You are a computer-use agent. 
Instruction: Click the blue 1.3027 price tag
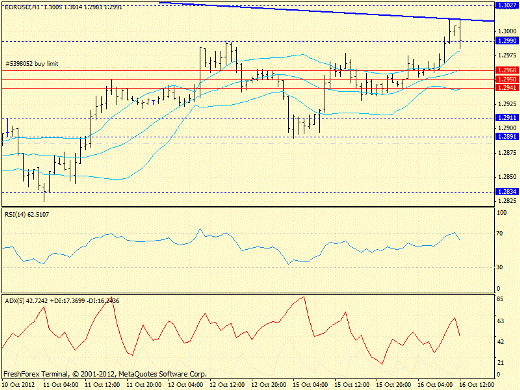click(x=507, y=6)
